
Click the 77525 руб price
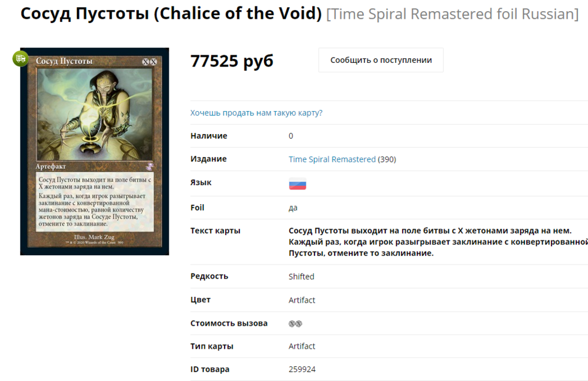(x=232, y=61)
